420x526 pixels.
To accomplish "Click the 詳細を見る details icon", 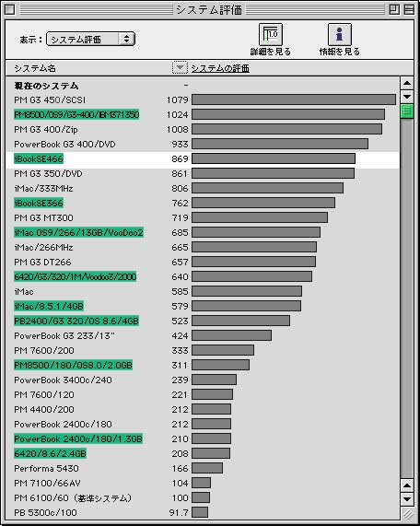I will (271, 35).
